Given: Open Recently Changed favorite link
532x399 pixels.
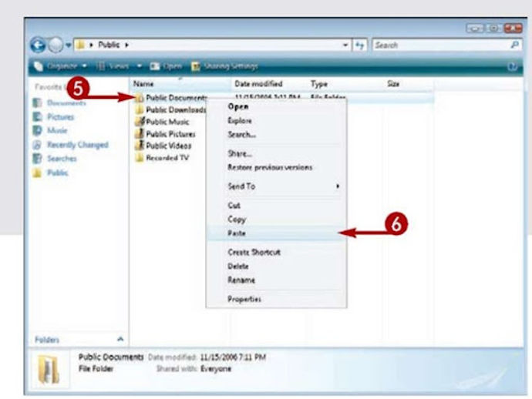Looking at the screenshot, I should [x=78, y=145].
